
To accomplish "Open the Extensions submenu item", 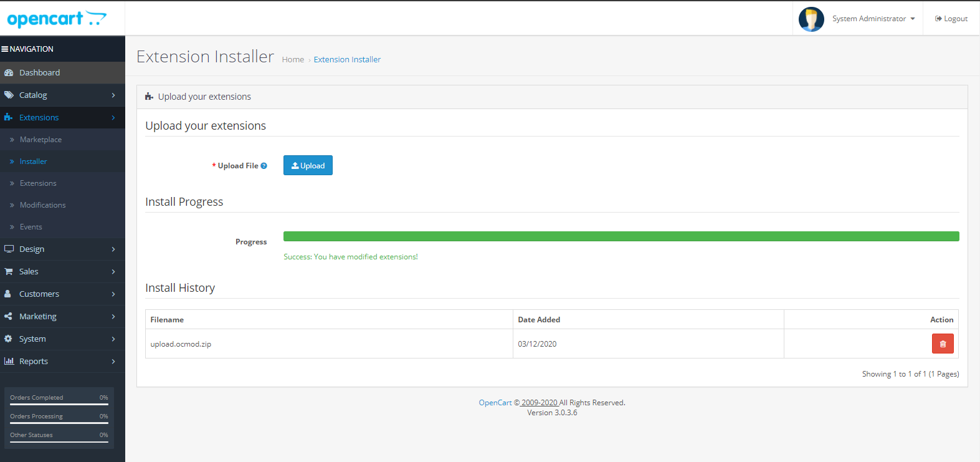I will click(62, 183).
